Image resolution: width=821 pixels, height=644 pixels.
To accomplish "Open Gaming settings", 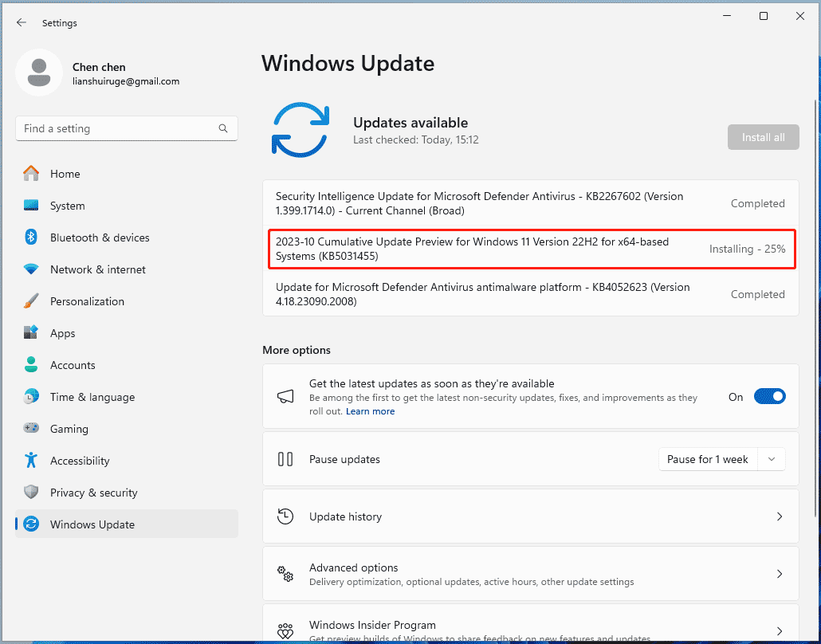I will click(127, 429).
